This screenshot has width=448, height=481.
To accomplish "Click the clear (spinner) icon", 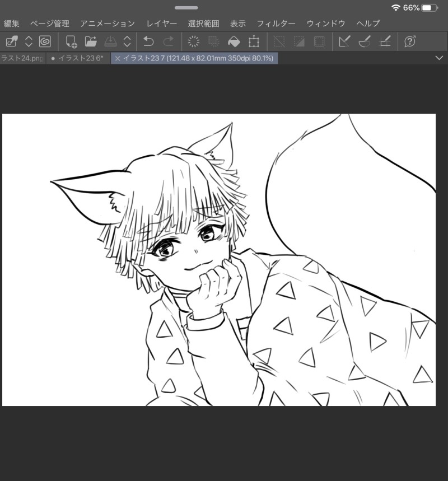I will 193,41.
